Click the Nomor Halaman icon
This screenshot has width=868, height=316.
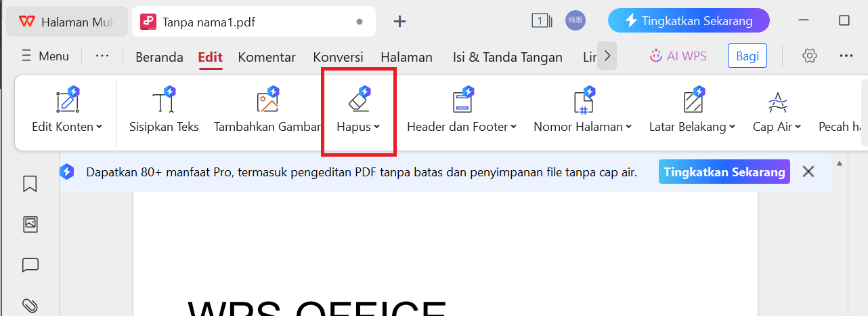tap(583, 102)
